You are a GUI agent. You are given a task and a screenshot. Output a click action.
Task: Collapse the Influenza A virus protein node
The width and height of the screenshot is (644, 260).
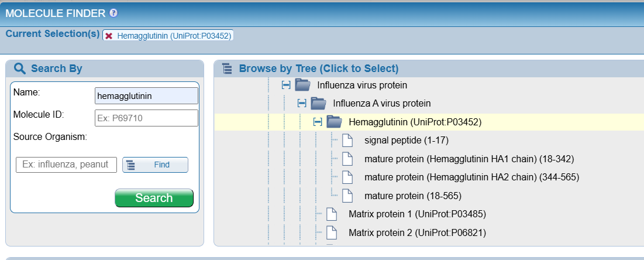302,104
